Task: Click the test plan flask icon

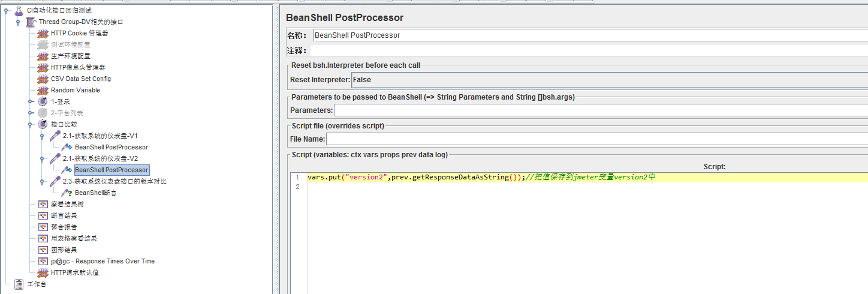Action: point(19,10)
